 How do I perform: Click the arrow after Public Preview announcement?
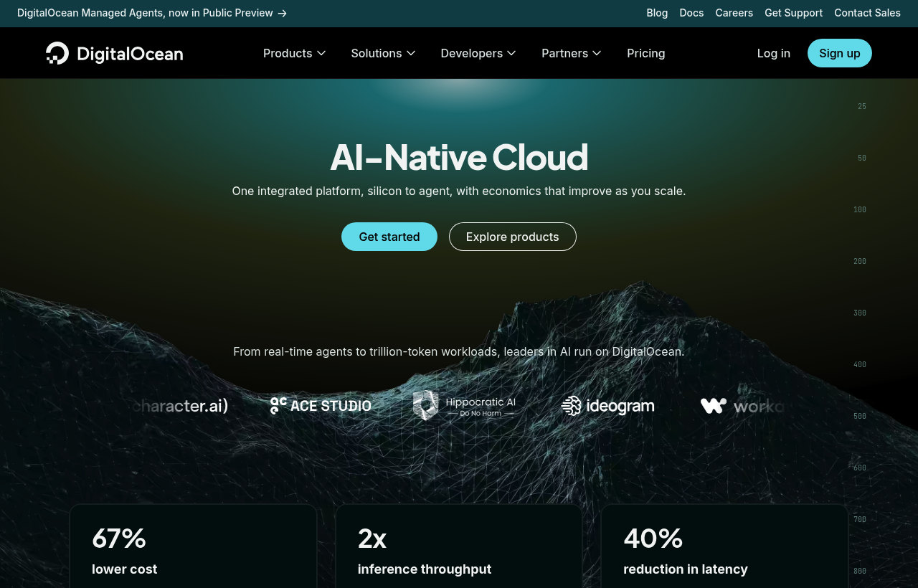tap(283, 13)
